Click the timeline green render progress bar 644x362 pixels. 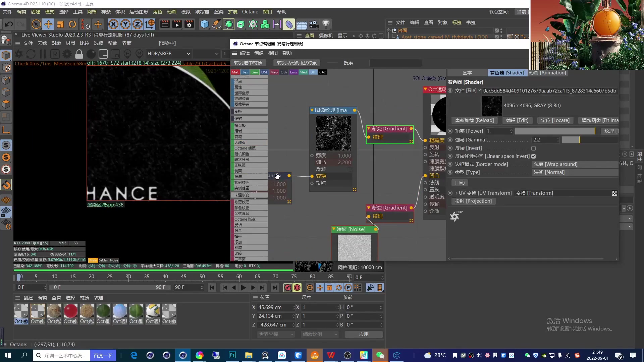point(153,270)
